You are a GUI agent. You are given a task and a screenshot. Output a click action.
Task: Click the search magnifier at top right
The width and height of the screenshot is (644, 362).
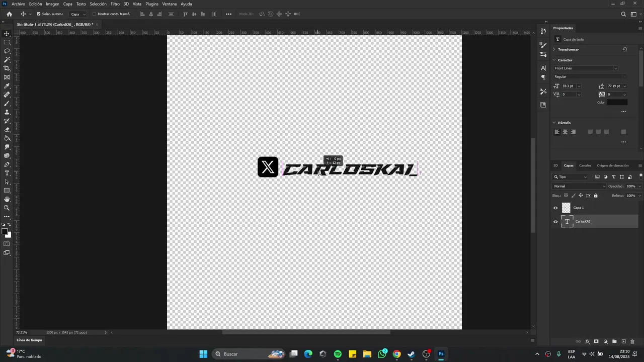click(x=623, y=14)
